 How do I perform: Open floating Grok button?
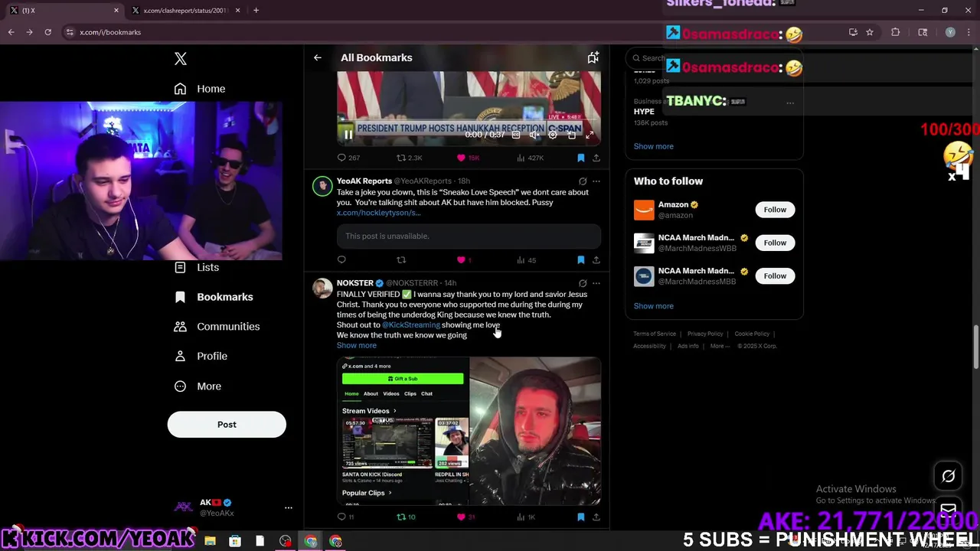949,476
